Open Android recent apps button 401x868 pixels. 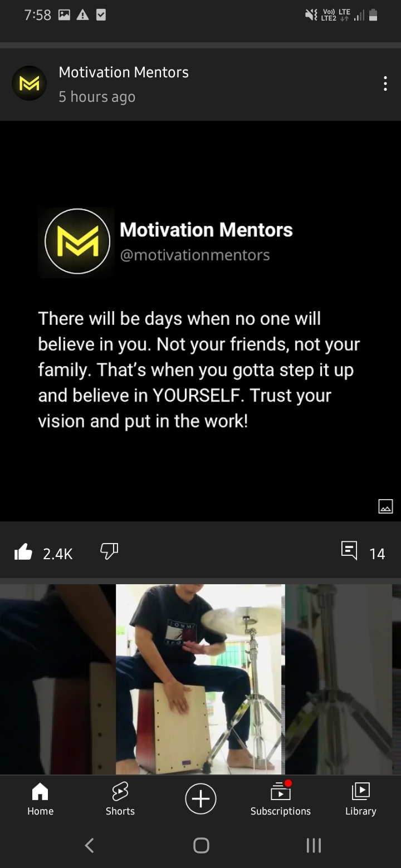[314, 845]
